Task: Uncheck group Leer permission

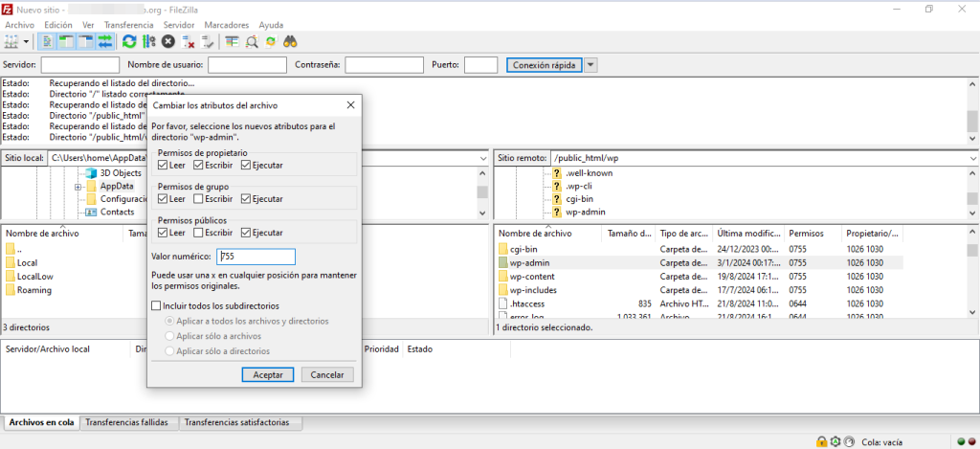Action: [163, 199]
